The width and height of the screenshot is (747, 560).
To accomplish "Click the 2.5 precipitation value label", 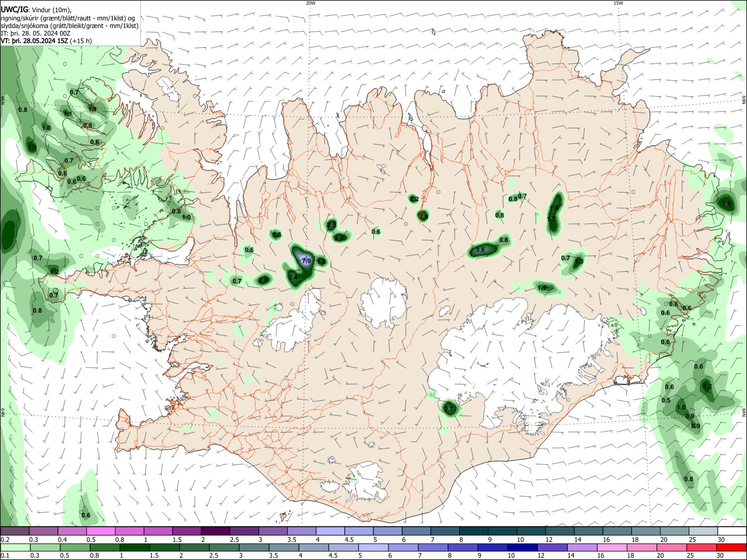I will (331, 225).
